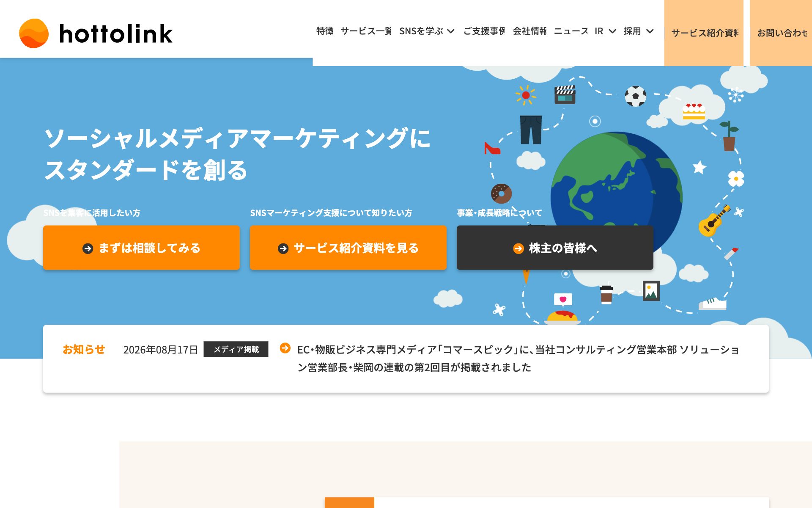This screenshot has width=812, height=508.
Task: Click the hottolink logo
Action: 96,33
